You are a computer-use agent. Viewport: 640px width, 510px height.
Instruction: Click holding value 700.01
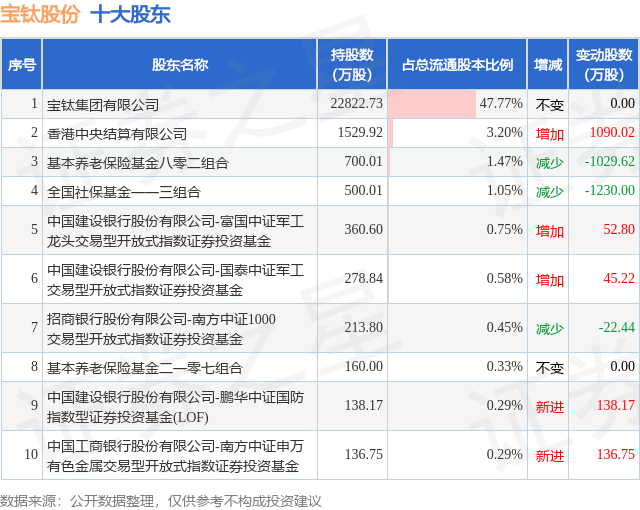coord(363,161)
